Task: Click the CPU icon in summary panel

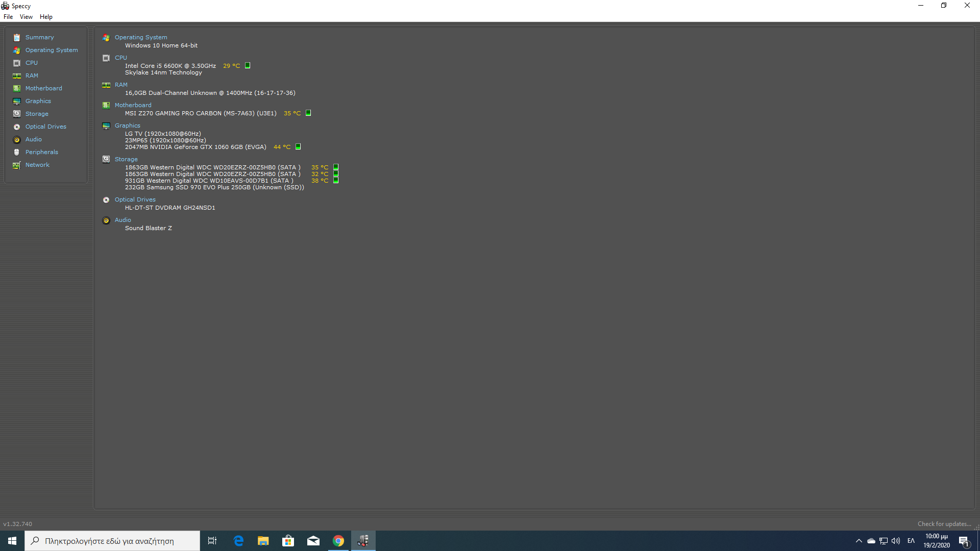Action: (x=106, y=58)
